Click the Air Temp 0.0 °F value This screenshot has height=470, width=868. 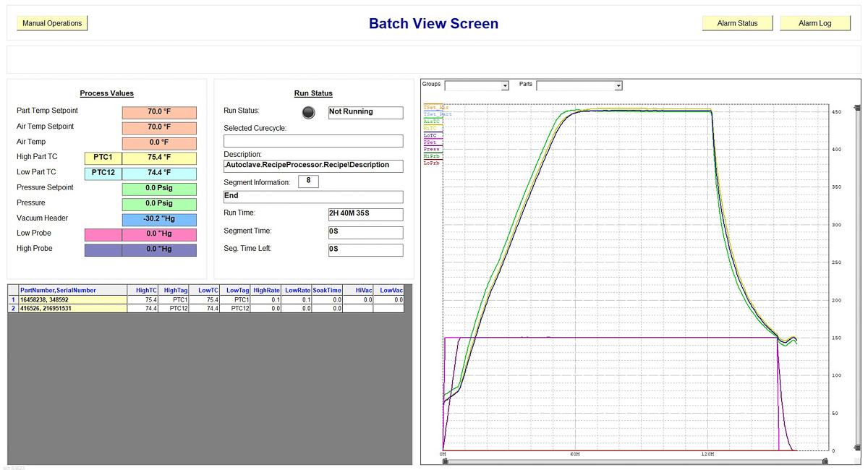(x=159, y=143)
